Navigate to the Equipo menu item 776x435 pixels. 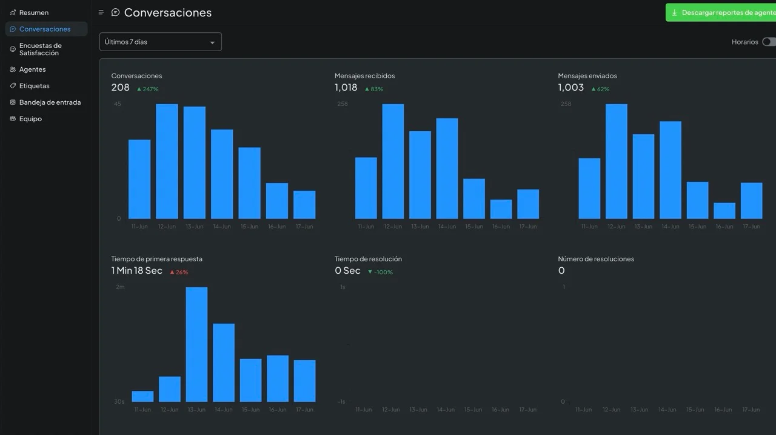point(30,119)
